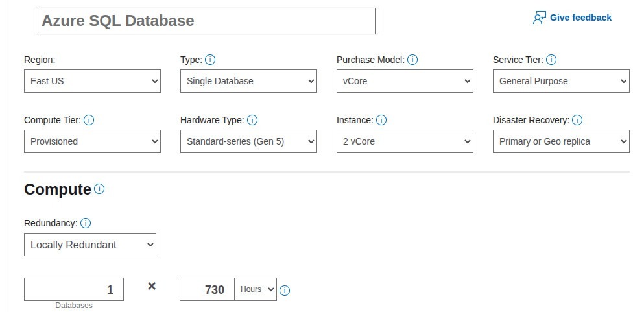Open Hardware Type Standard-series dropdown

[x=248, y=141]
